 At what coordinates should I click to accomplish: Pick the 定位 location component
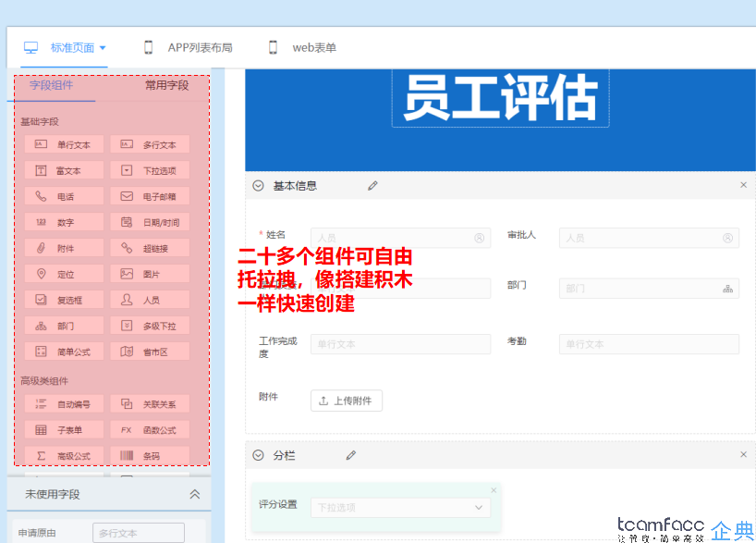pyautogui.click(x=64, y=274)
